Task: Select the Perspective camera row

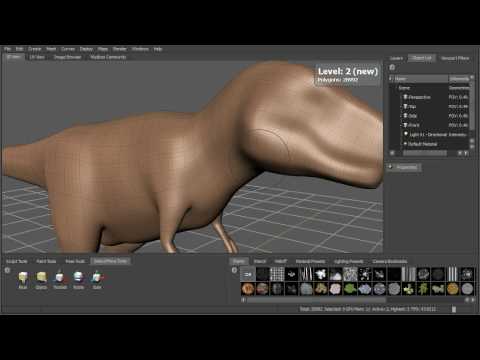Action: click(x=429, y=97)
